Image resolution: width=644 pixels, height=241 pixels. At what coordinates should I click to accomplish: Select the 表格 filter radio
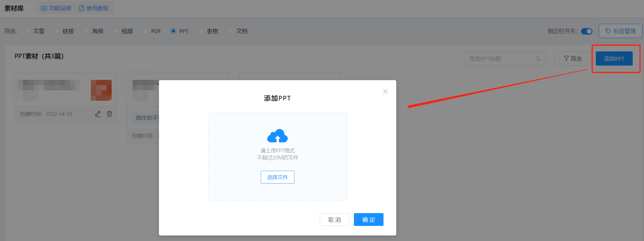tap(201, 31)
